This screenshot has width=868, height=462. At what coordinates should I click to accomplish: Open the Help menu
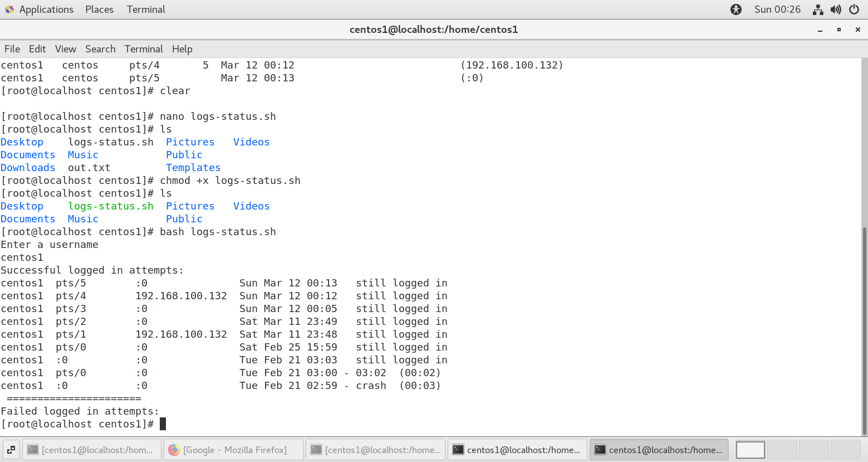[182, 49]
